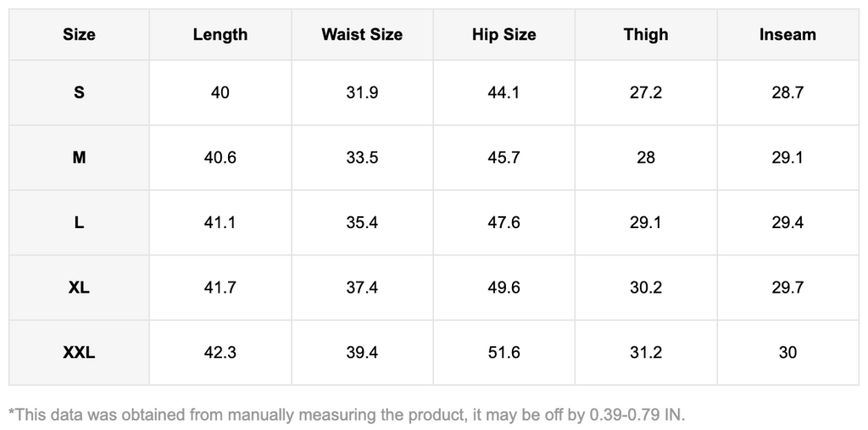Image resolution: width=868 pixels, height=430 pixels.
Task: Click the Size column header
Action: pos(79,35)
